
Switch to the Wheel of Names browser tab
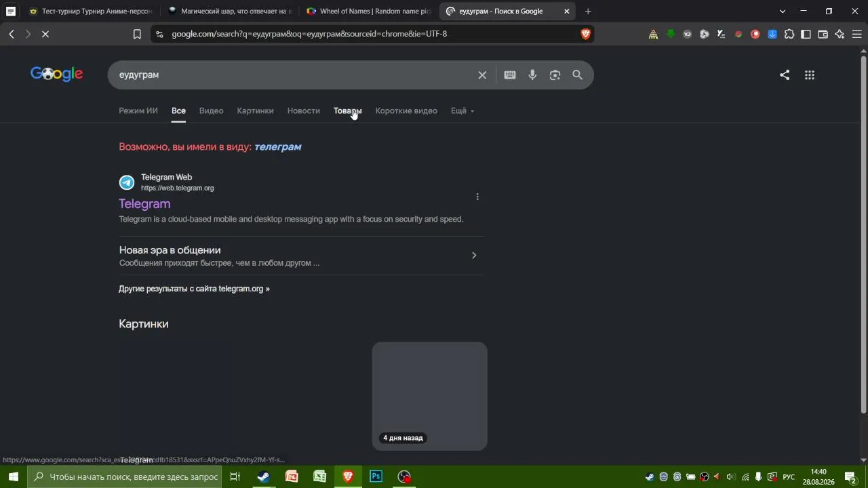370,11
